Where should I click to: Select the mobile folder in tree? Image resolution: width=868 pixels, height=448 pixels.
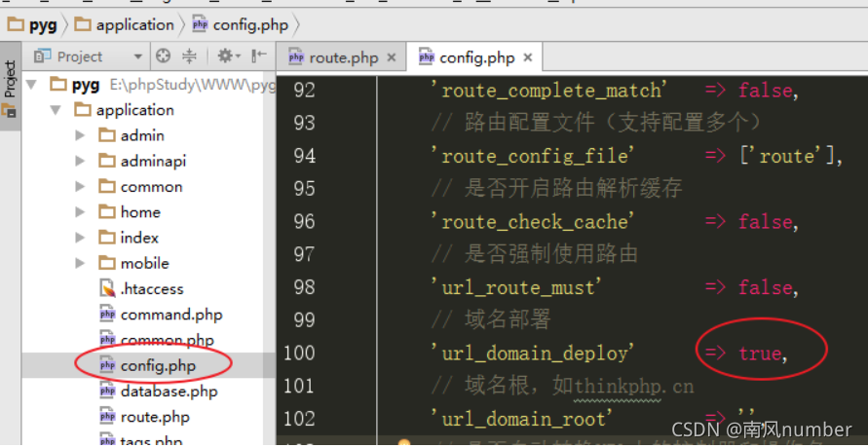144,263
